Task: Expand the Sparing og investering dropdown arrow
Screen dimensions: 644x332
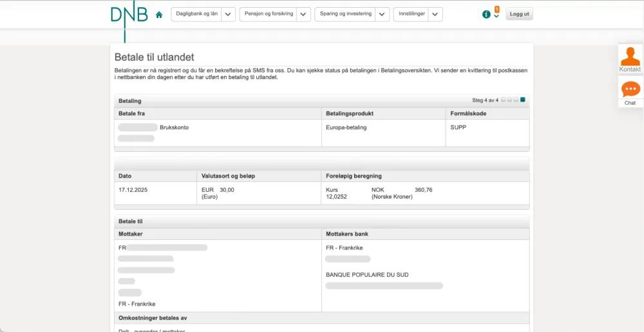Action: coord(382,14)
